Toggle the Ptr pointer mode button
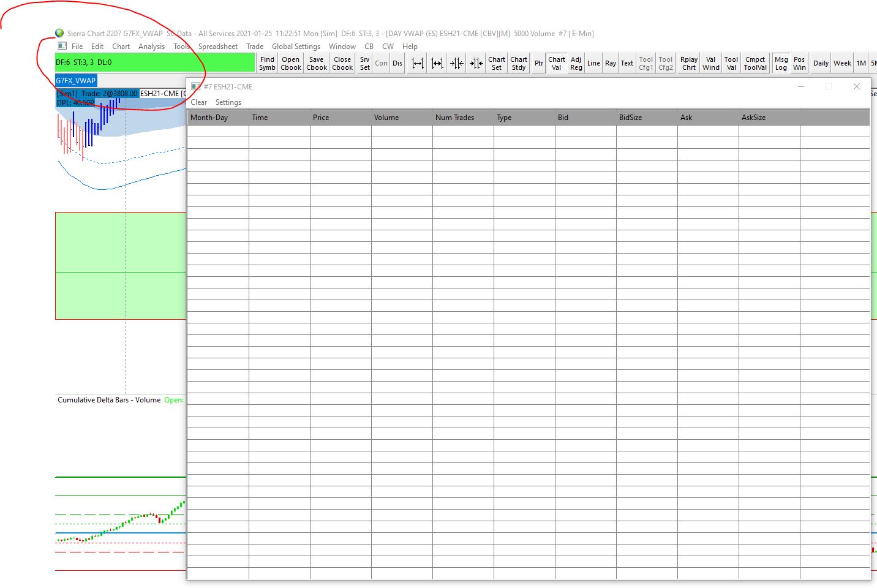 point(539,63)
